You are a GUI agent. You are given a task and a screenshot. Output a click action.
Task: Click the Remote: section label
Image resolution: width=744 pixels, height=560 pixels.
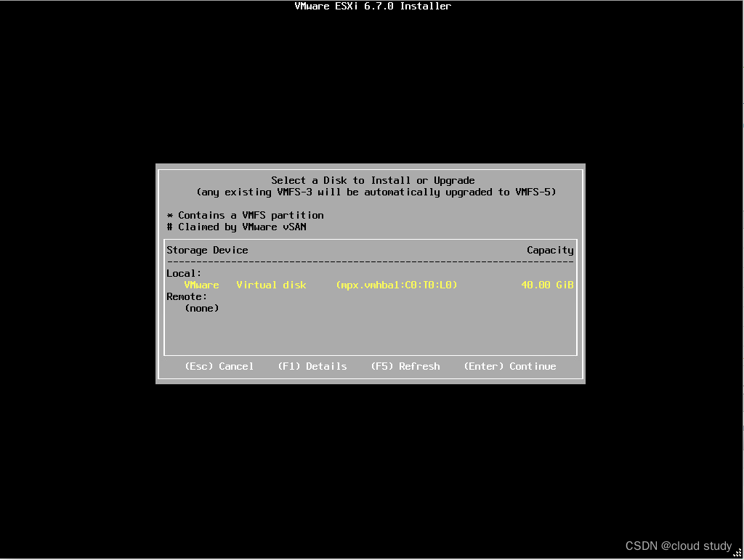tap(187, 297)
